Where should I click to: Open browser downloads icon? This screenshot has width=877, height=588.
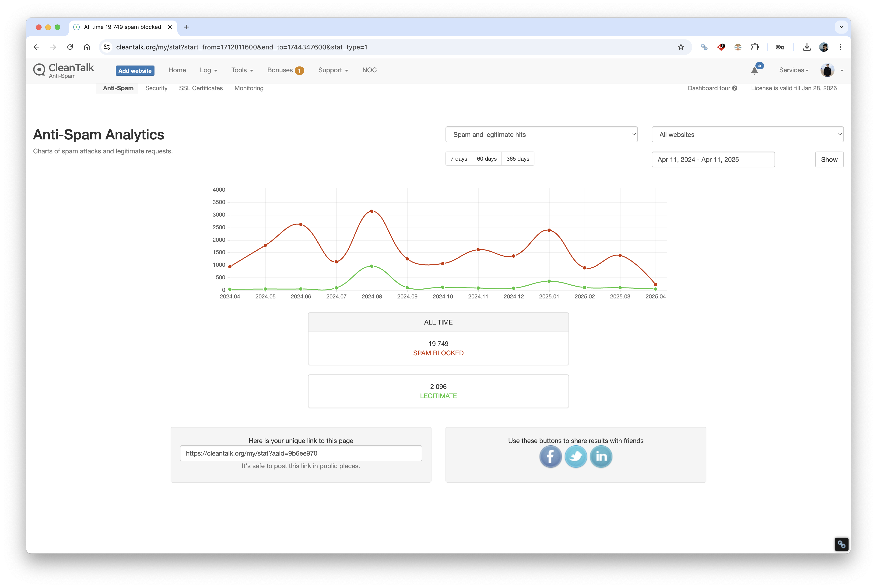point(807,47)
